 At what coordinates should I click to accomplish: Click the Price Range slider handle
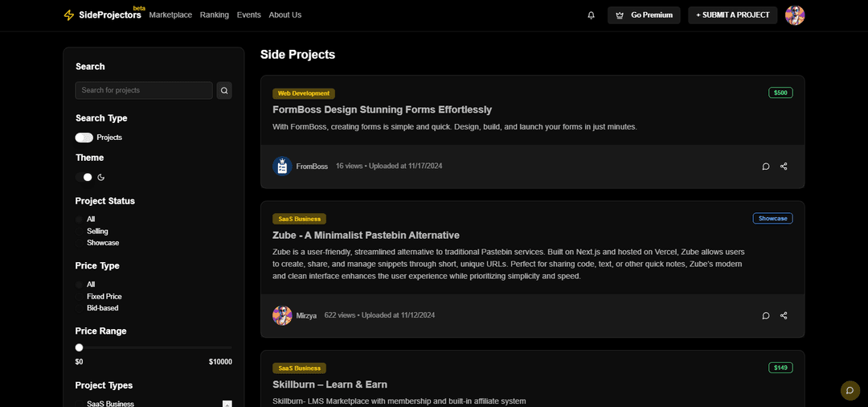coord(79,347)
